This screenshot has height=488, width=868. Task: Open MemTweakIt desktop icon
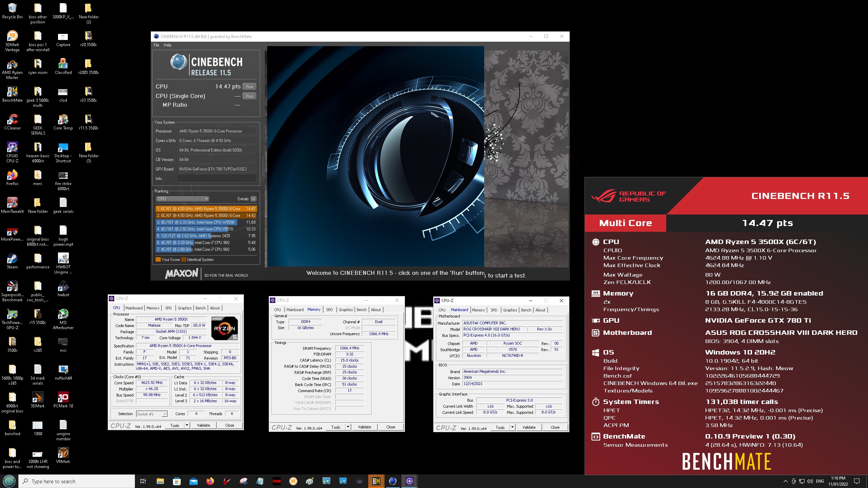12,205
